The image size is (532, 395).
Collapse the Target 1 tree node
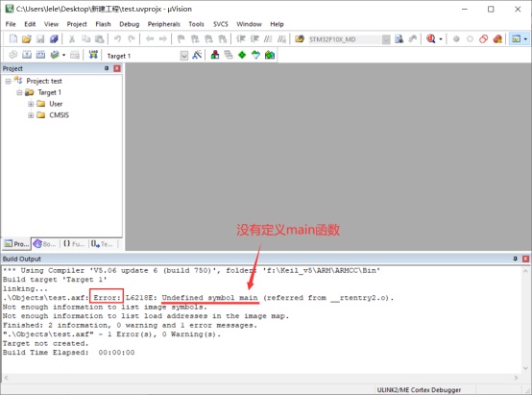19,92
